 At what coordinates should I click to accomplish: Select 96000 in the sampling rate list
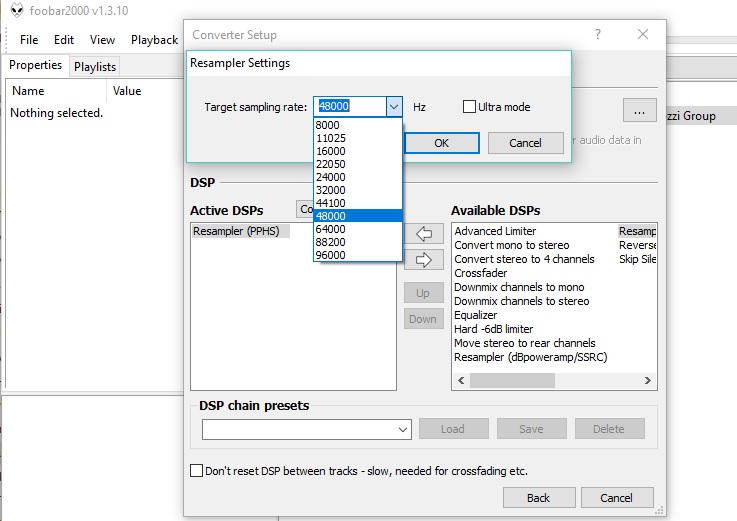[357, 255]
